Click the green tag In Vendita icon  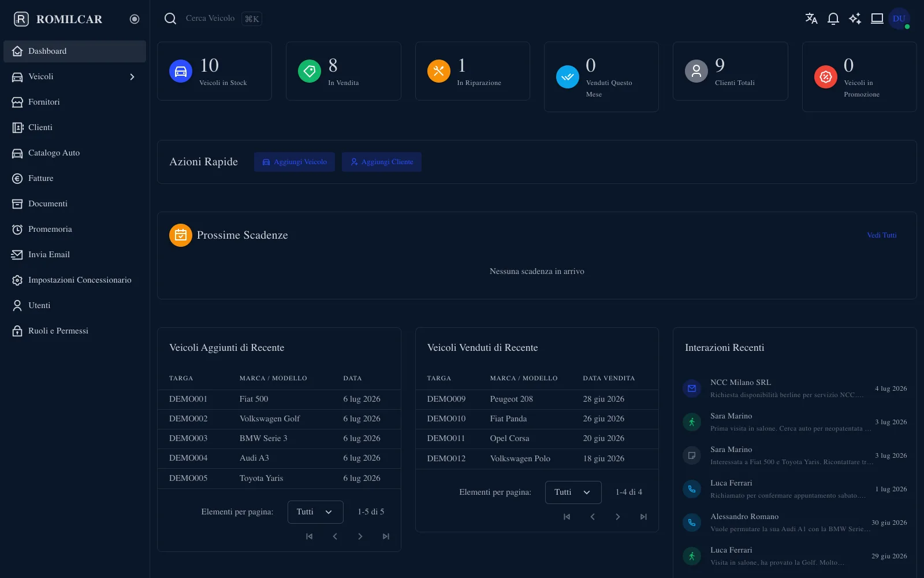(x=310, y=71)
